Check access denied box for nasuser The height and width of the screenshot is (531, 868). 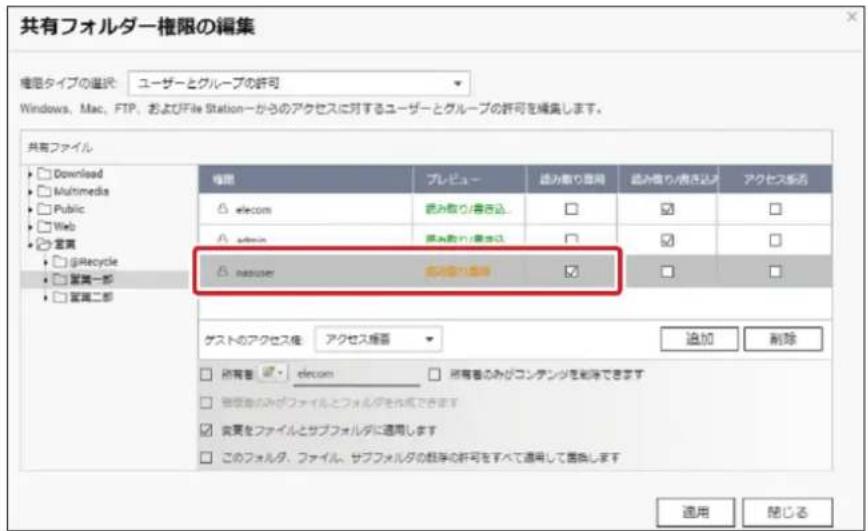click(776, 271)
